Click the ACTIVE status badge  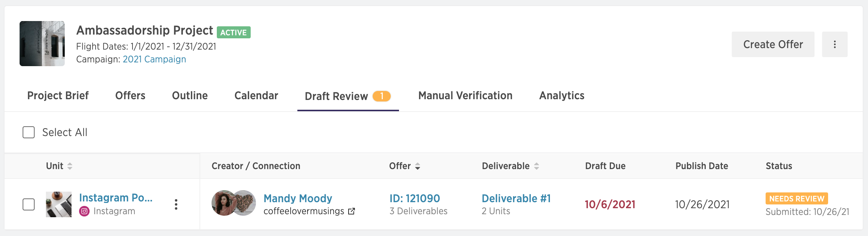pos(234,32)
